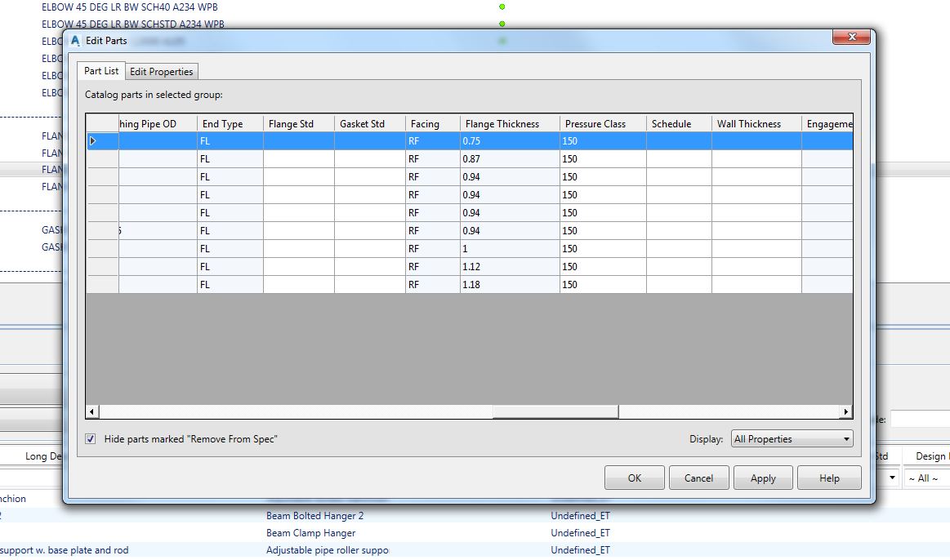
Task: Apply changes with the Apply button
Action: pos(763,478)
